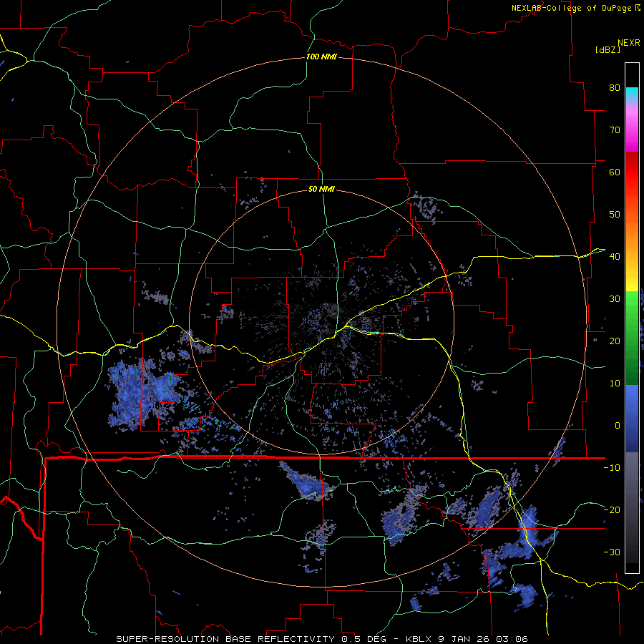This screenshot has width=644, height=644.
Task: Click the 50 value on the dBZ scale
Action: click(615, 215)
